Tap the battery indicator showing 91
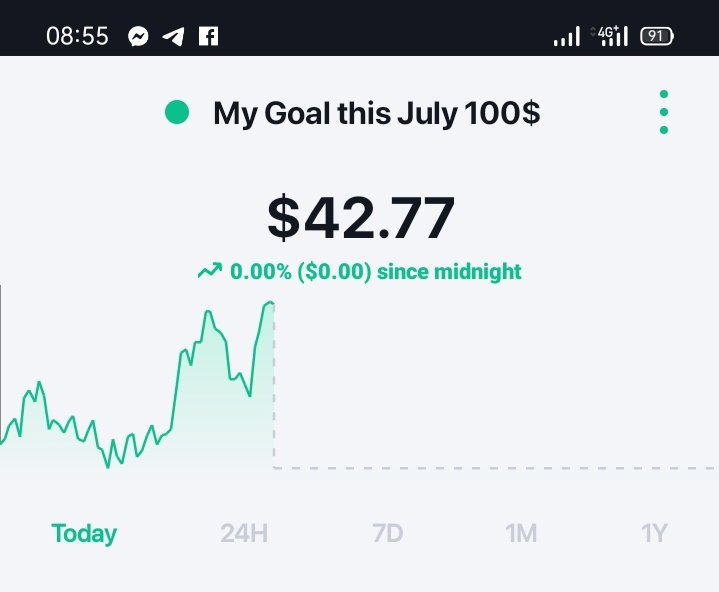The height and width of the screenshot is (592, 719). coord(657,36)
